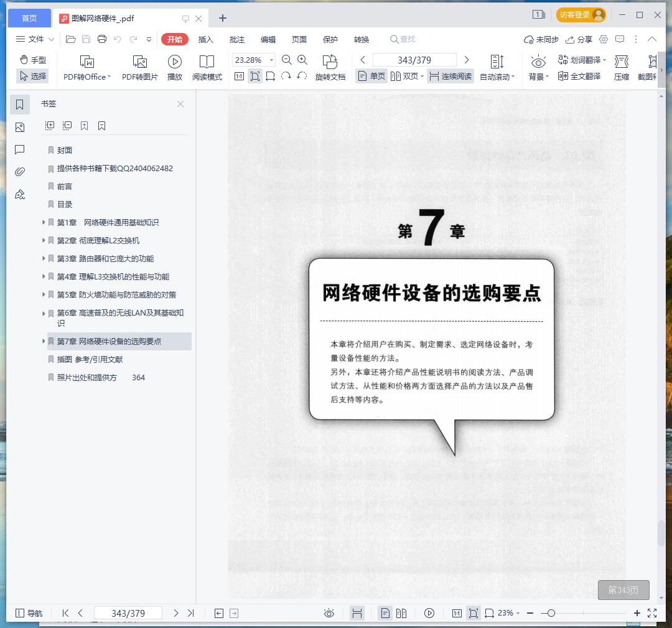The image size is (672, 628).
Task: Click the print icon
Action: (x=102, y=39)
